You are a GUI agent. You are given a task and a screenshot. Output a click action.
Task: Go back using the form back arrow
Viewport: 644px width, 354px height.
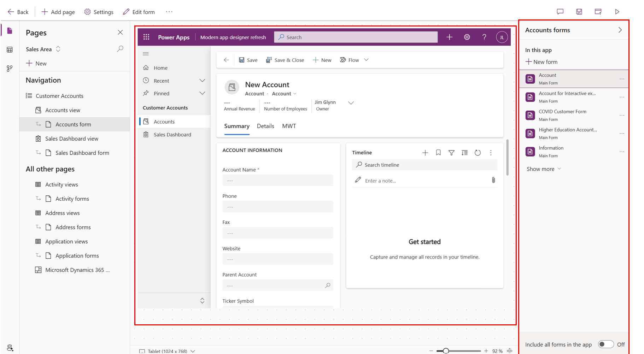(x=226, y=60)
